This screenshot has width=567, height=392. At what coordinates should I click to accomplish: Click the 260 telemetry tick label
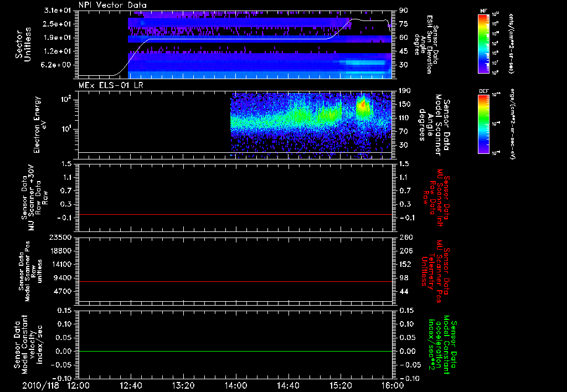point(405,238)
